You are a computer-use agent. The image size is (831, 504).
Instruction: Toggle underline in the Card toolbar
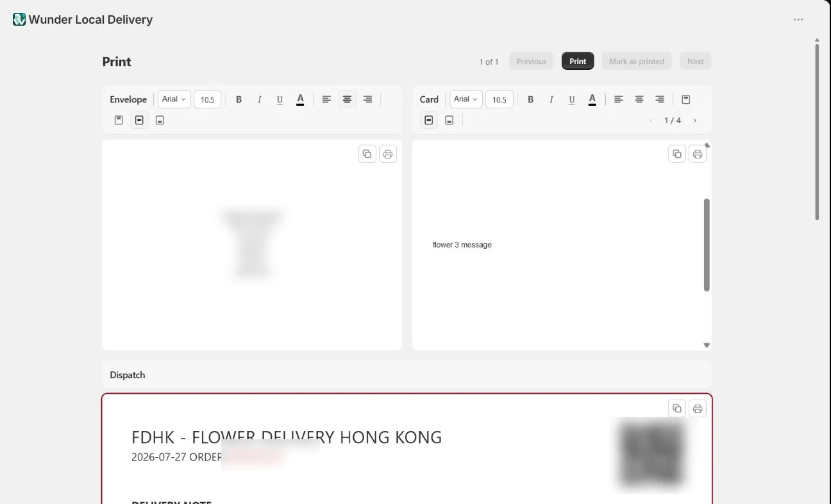click(572, 99)
